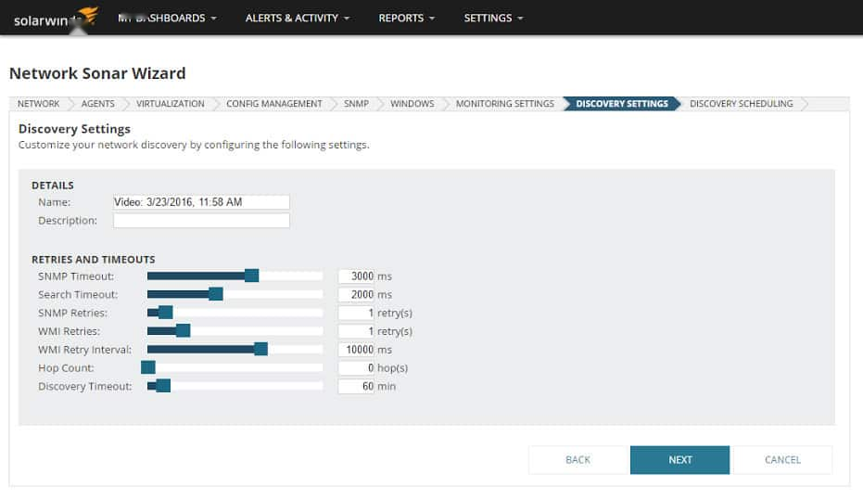Click the Hop Count slider handle
The height and width of the screenshot is (500, 863).
(148, 367)
